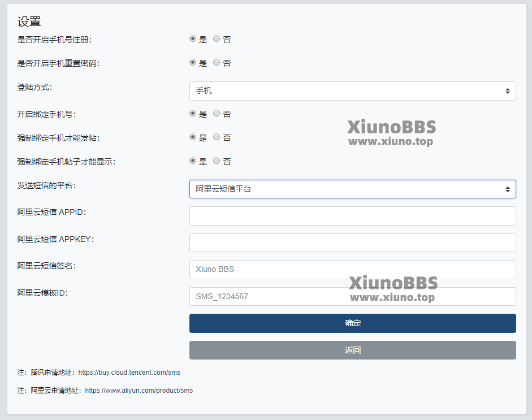The height and width of the screenshot is (420, 532).
Task: Set 开启绑定手机号 to 是
Action: click(x=193, y=113)
